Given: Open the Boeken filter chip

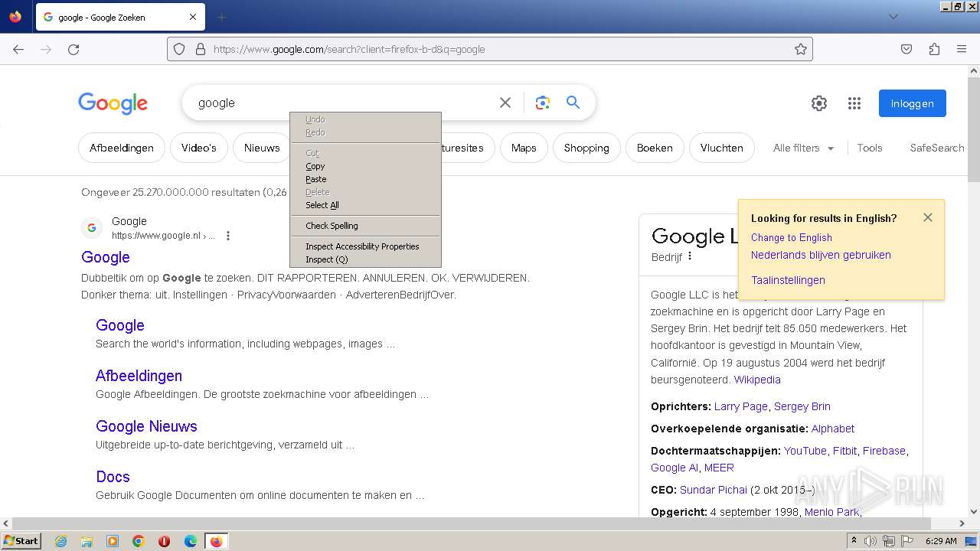Looking at the screenshot, I should coord(655,148).
